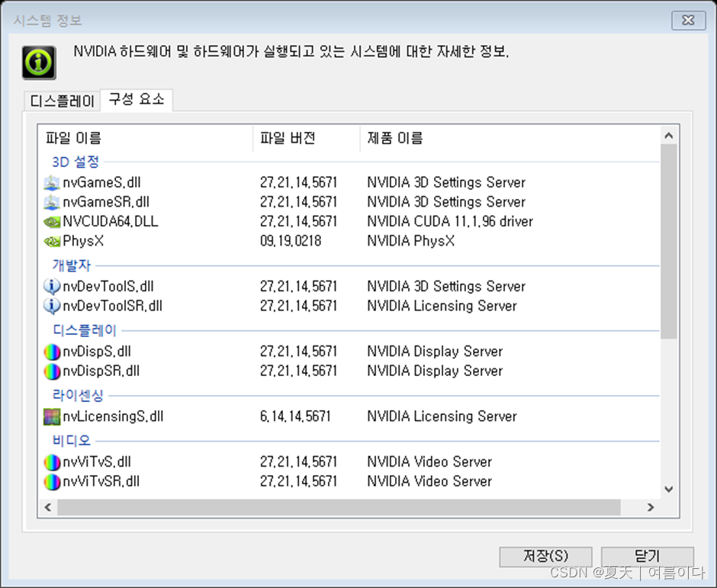The image size is (717, 588).
Task: Click the nvGameS.dll file icon
Action: tap(52, 183)
